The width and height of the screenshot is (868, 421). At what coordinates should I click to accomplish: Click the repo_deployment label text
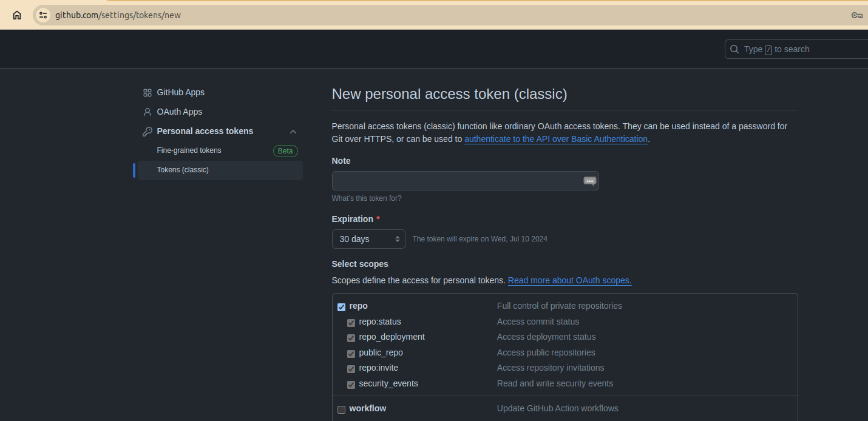point(392,337)
